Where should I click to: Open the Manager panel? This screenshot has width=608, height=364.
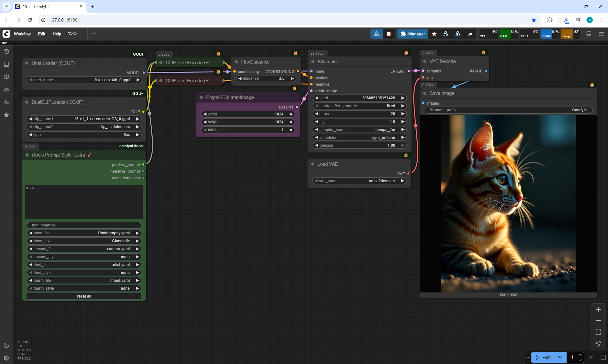click(x=413, y=34)
